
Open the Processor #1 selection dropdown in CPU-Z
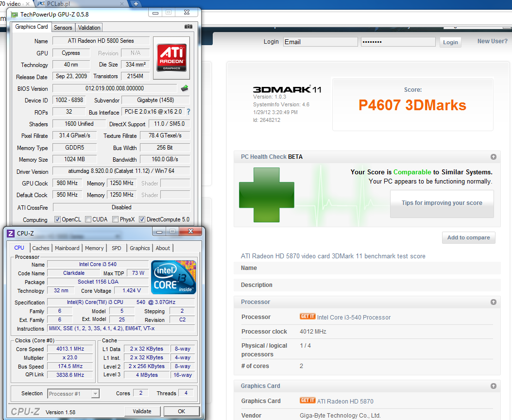[95, 394]
